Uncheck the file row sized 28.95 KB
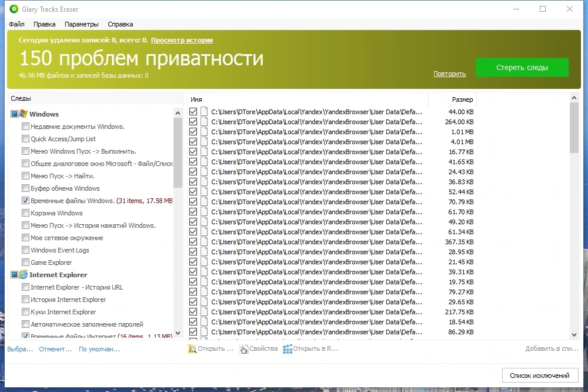Image resolution: width=588 pixels, height=392 pixels. click(x=193, y=251)
